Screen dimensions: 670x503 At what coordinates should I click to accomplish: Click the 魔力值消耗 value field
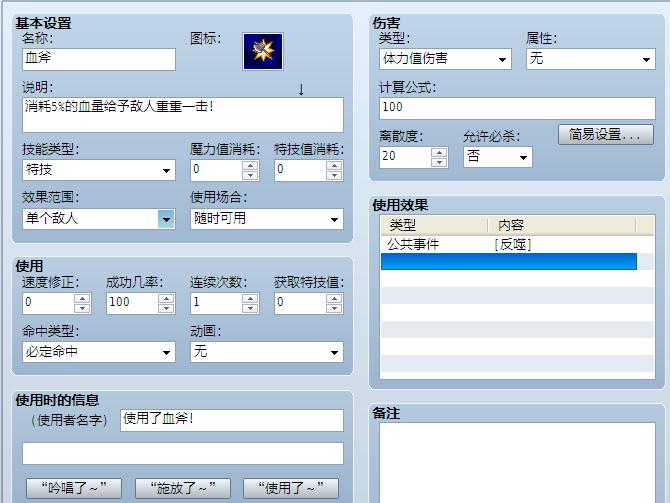tap(216, 170)
